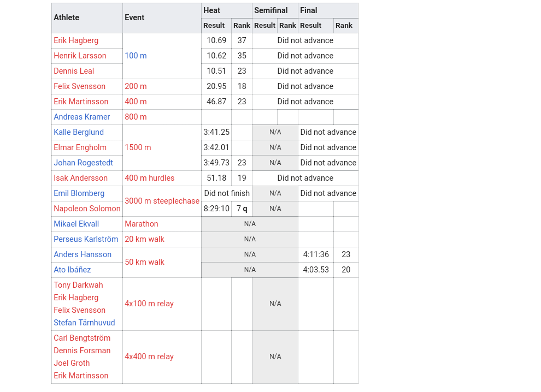This screenshot has height=392, width=541.
Task: Click Johan Rogestedt's name
Action: pos(83,163)
